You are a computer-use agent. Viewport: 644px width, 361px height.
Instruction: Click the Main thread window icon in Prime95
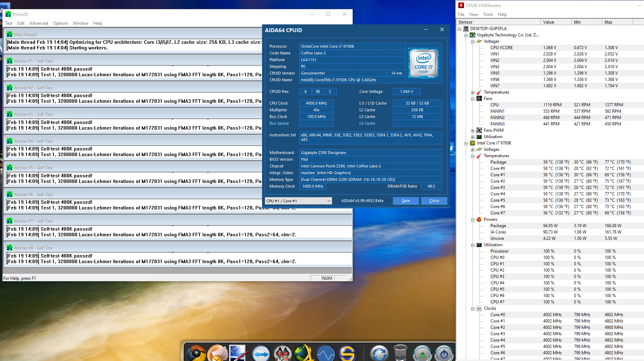click(x=10, y=34)
